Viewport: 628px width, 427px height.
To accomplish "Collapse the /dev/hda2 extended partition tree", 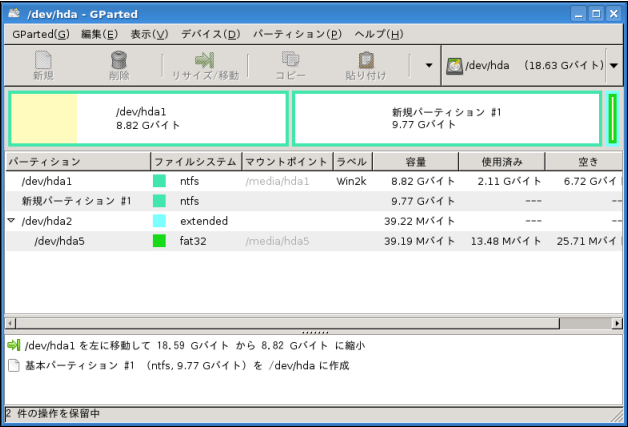I will click(11, 221).
